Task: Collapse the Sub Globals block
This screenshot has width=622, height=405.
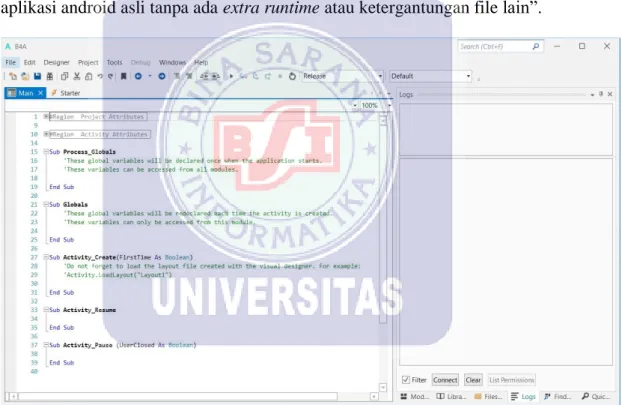Action: click(x=46, y=204)
